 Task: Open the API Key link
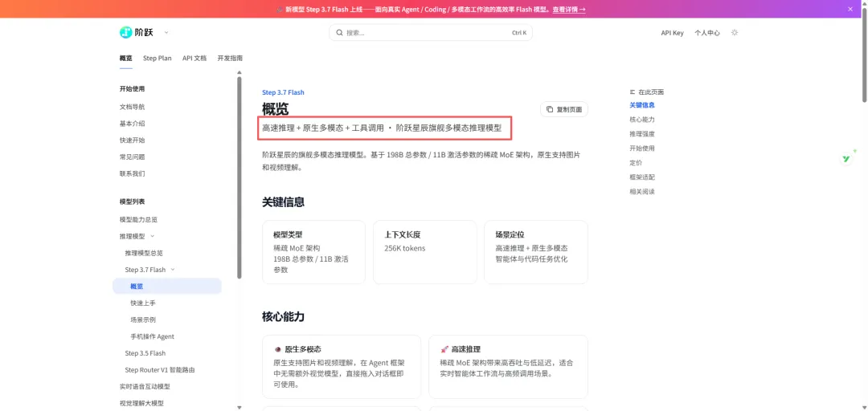(672, 33)
